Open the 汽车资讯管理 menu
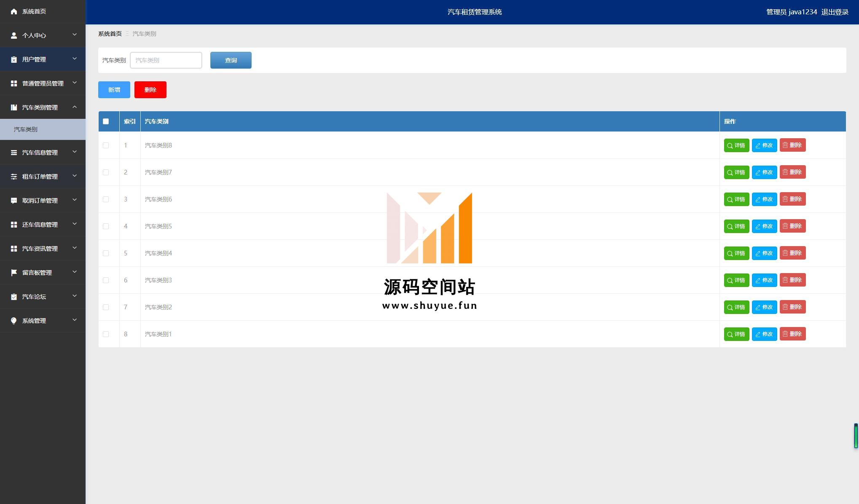Screen dimensions: 859x504 point(43,249)
